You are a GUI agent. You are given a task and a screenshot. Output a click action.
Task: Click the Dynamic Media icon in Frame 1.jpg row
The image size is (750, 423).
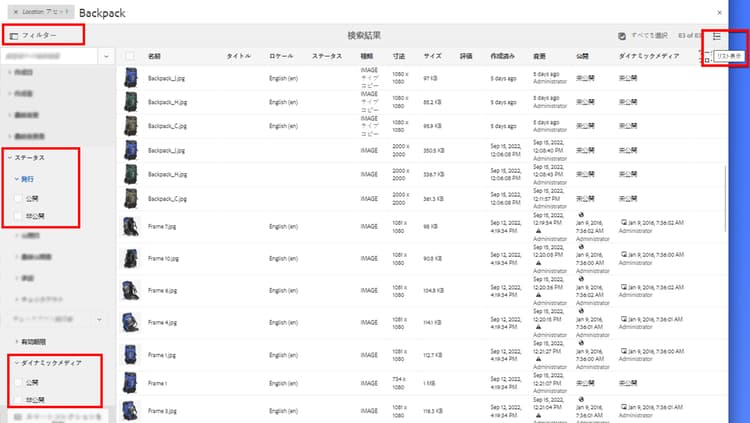point(623,351)
